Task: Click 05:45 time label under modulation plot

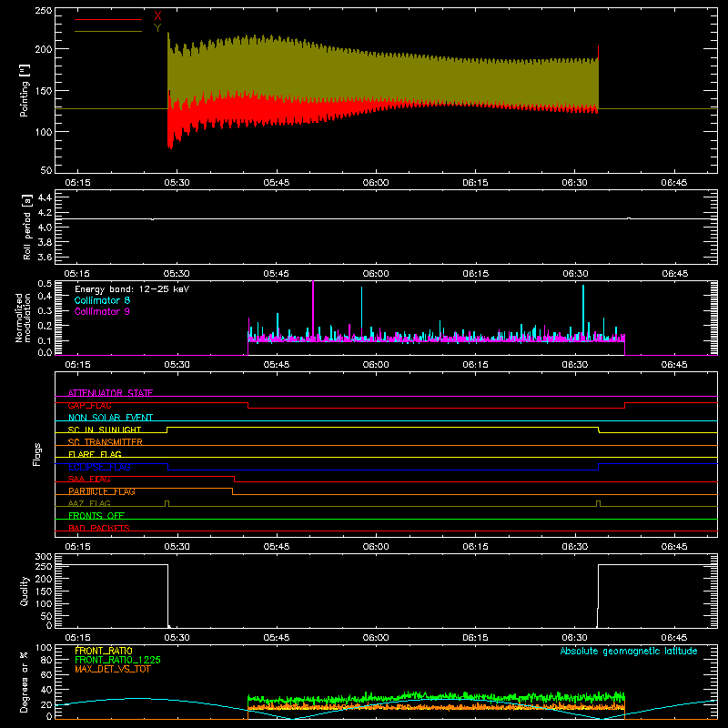Action: click(277, 365)
